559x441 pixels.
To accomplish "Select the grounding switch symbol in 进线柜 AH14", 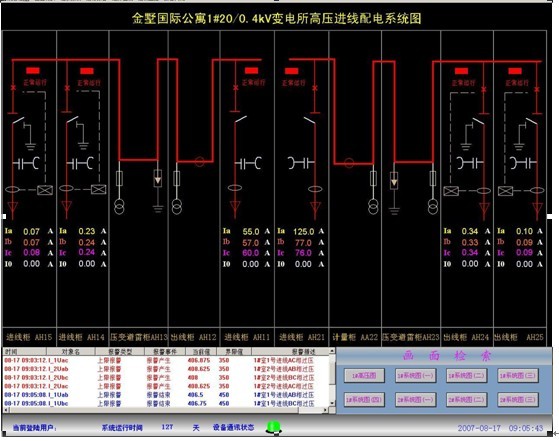I will coord(82,135).
